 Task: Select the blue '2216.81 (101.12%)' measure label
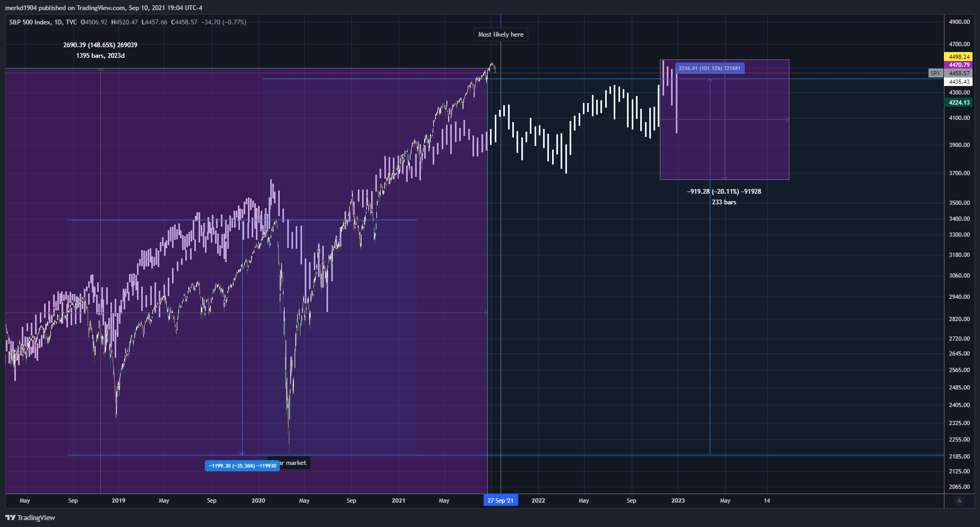pyautogui.click(x=709, y=68)
